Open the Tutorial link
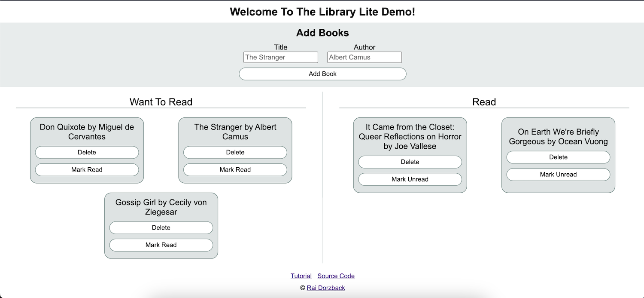 [301, 276]
